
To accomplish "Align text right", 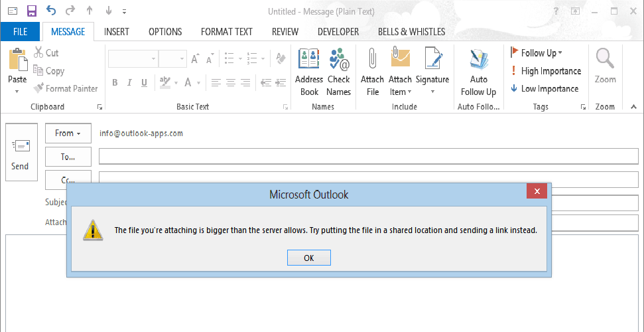I will (x=245, y=83).
